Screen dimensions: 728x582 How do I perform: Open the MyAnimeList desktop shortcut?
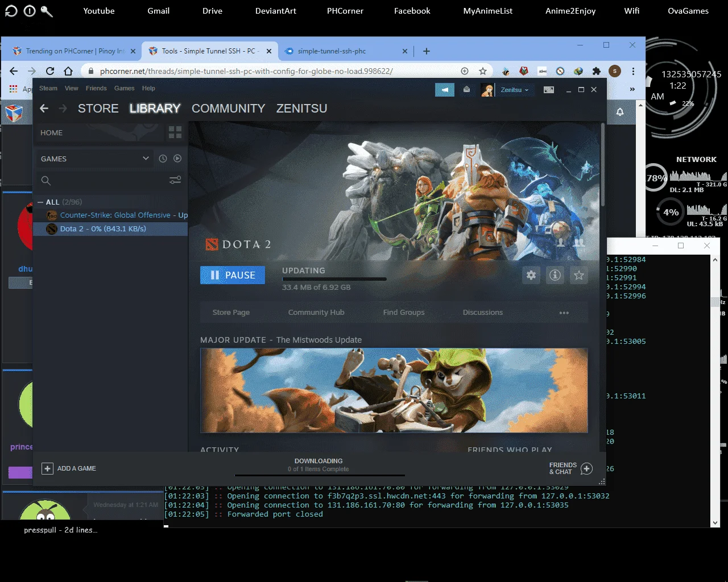pyautogui.click(x=488, y=11)
